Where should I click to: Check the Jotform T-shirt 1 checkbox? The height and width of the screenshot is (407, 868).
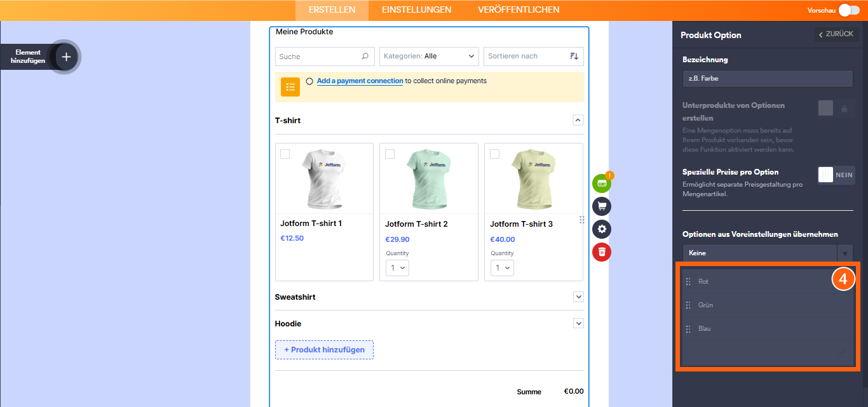[x=285, y=153]
